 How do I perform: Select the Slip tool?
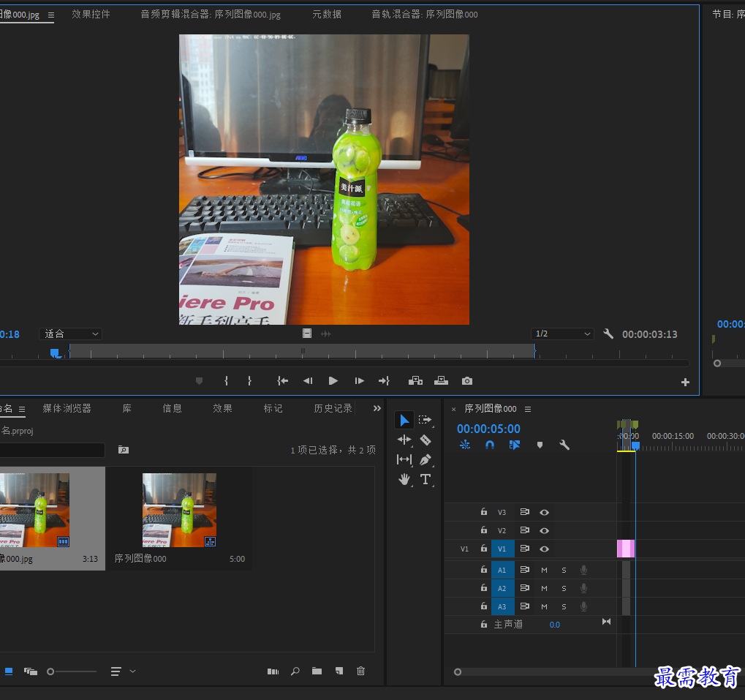point(404,459)
